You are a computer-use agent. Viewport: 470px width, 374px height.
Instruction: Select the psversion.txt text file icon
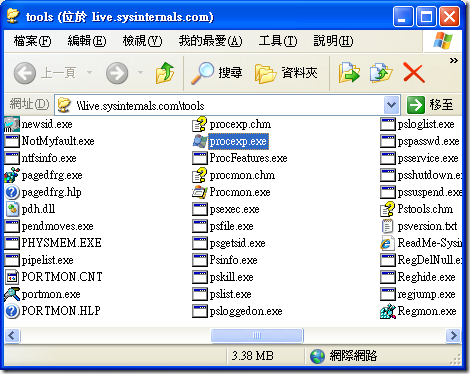point(387,226)
